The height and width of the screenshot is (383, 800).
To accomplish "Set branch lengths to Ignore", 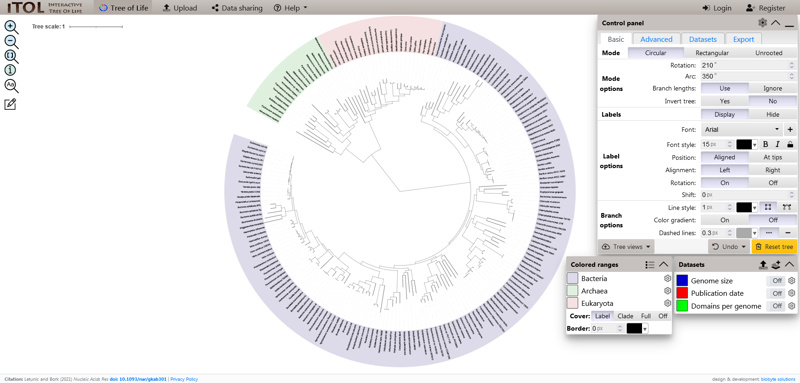I will coord(772,88).
